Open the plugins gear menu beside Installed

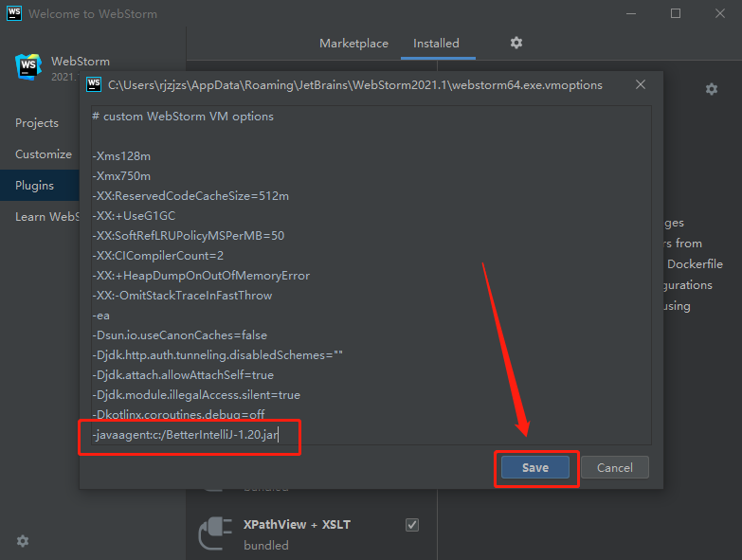516,43
